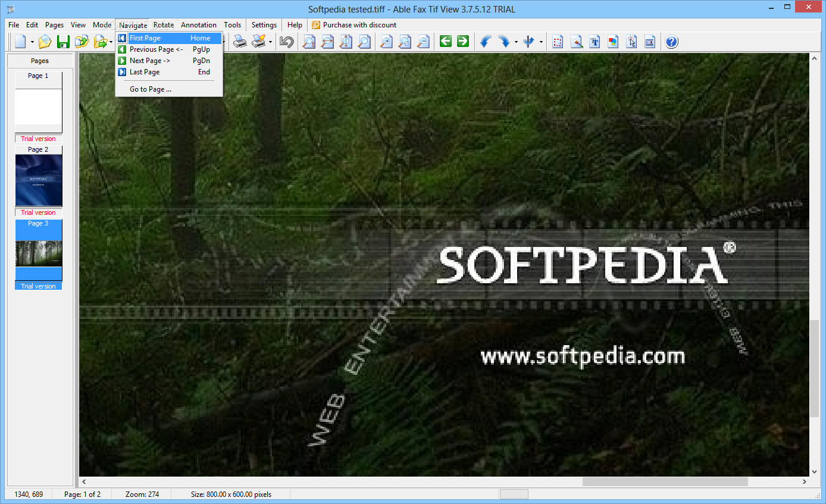
Task: Choose First Page in Navigate menu
Action: click(x=169, y=38)
